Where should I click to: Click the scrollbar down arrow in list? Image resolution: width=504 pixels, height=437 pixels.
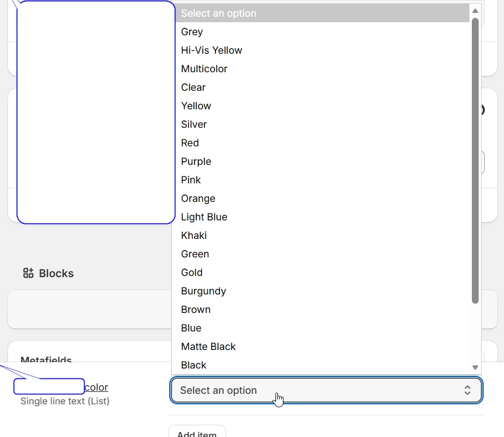(x=475, y=367)
